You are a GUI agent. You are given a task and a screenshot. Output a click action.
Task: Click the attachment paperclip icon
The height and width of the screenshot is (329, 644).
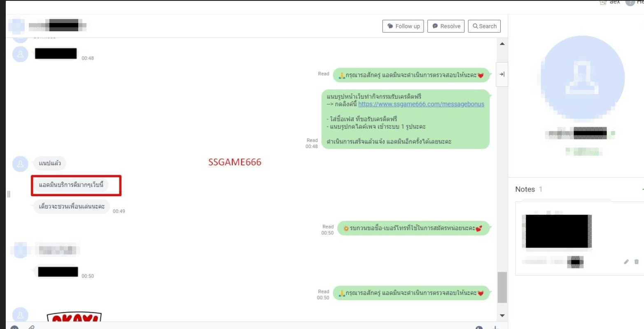31,327
